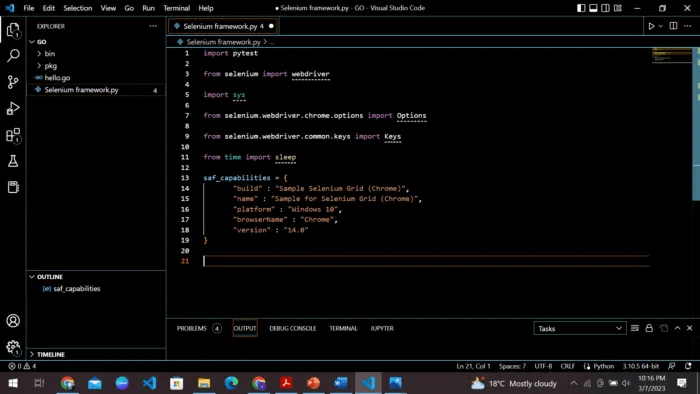Change indentation via Spaces: 7
Viewport: 700px width, 394px height.
512,366
